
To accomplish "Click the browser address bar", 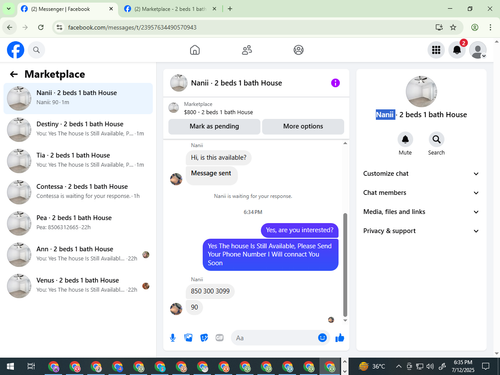I will (x=247, y=27).
